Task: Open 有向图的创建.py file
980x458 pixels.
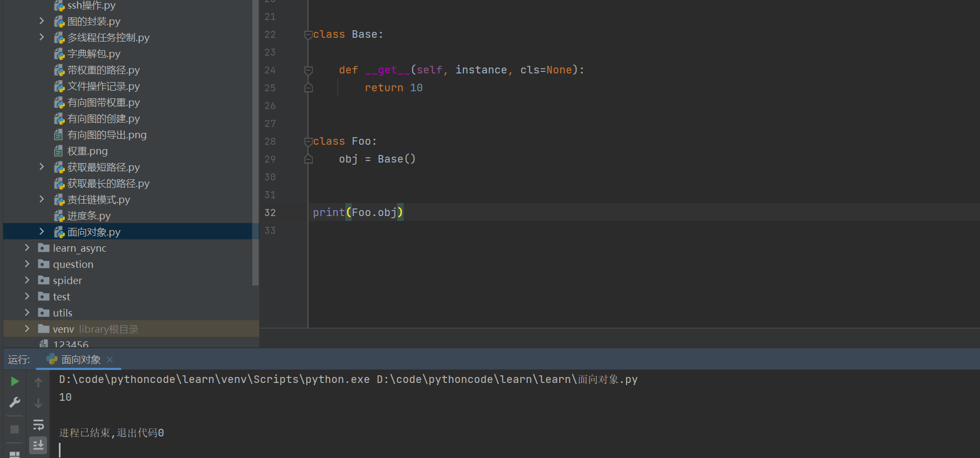Action: tap(103, 118)
